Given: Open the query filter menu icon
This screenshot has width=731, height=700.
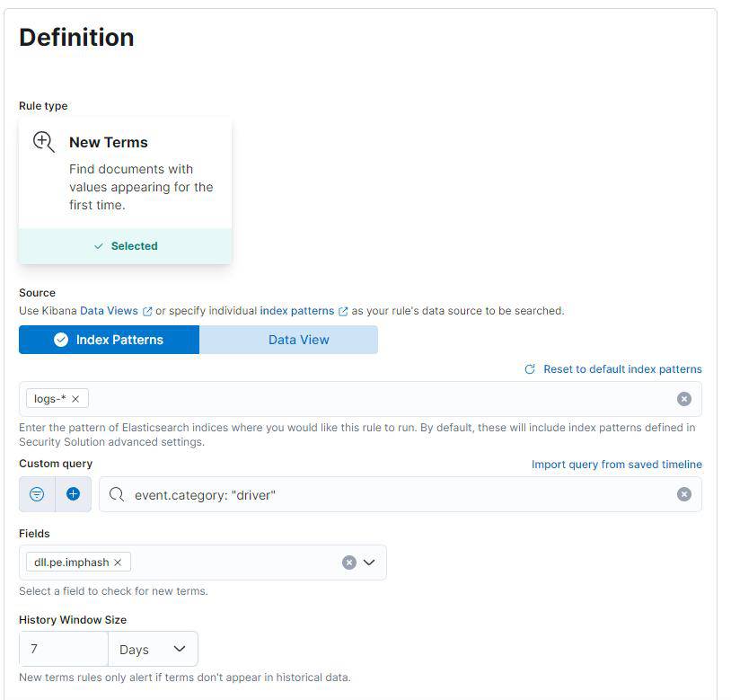Looking at the screenshot, I should (x=37, y=494).
